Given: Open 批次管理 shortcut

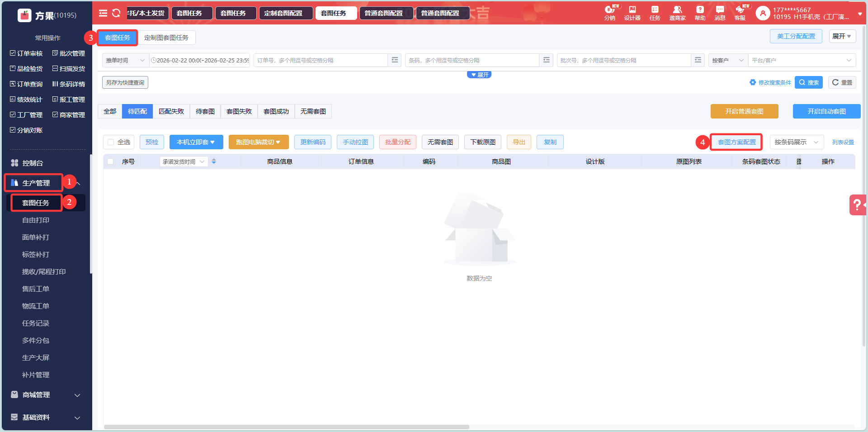Looking at the screenshot, I should pos(69,53).
